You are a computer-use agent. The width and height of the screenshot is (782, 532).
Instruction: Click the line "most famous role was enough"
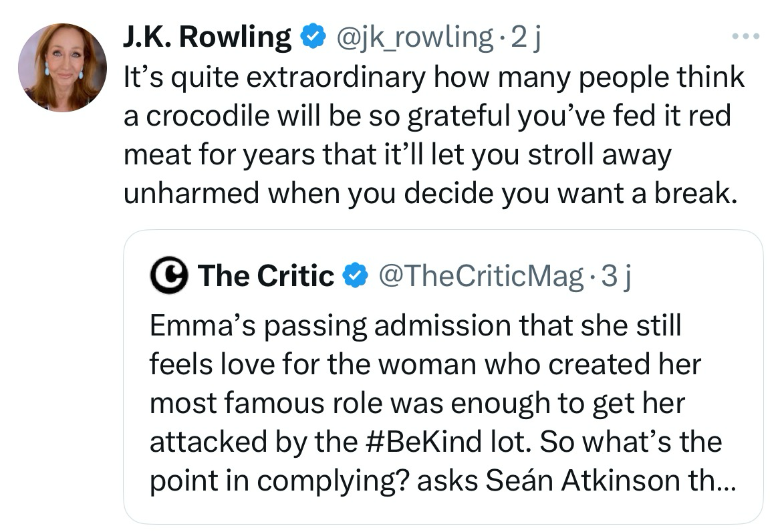click(418, 403)
